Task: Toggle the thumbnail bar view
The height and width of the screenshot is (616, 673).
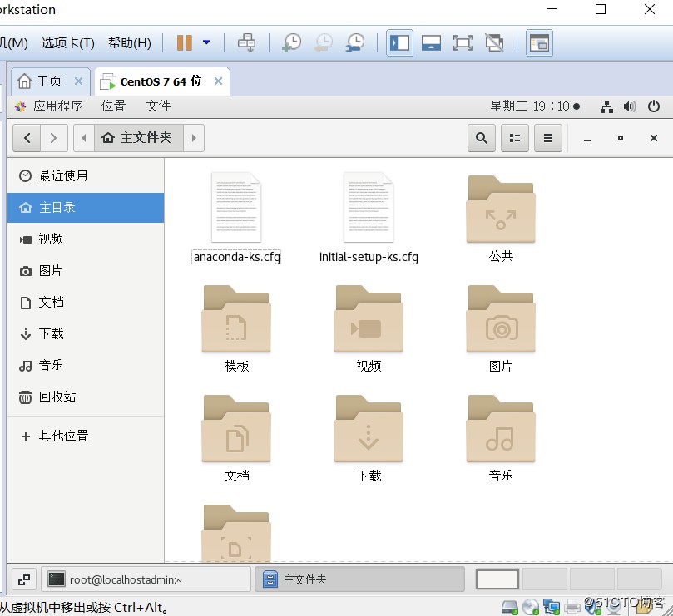Action: [432, 42]
